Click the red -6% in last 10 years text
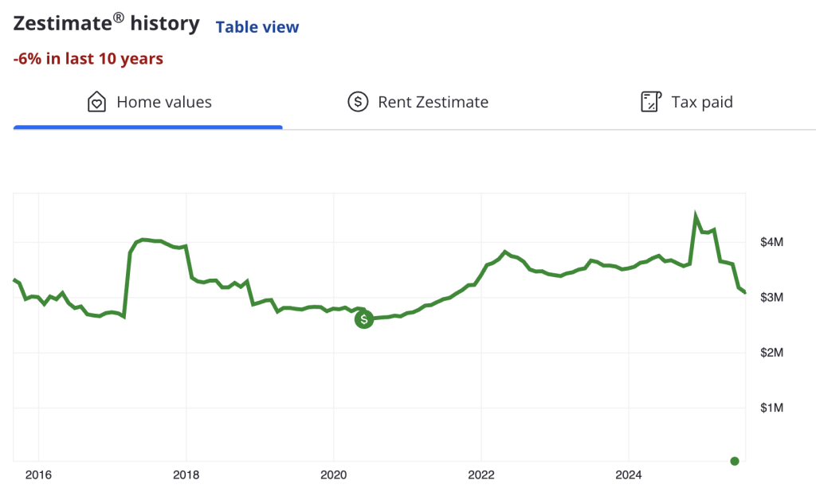The width and height of the screenshot is (816, 504). (88, 59)
